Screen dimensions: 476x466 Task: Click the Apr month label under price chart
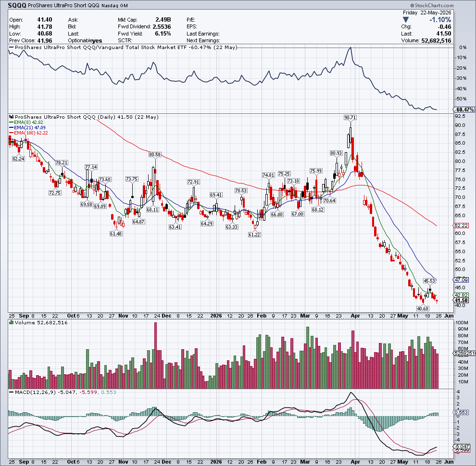click(x=355, y=316)
